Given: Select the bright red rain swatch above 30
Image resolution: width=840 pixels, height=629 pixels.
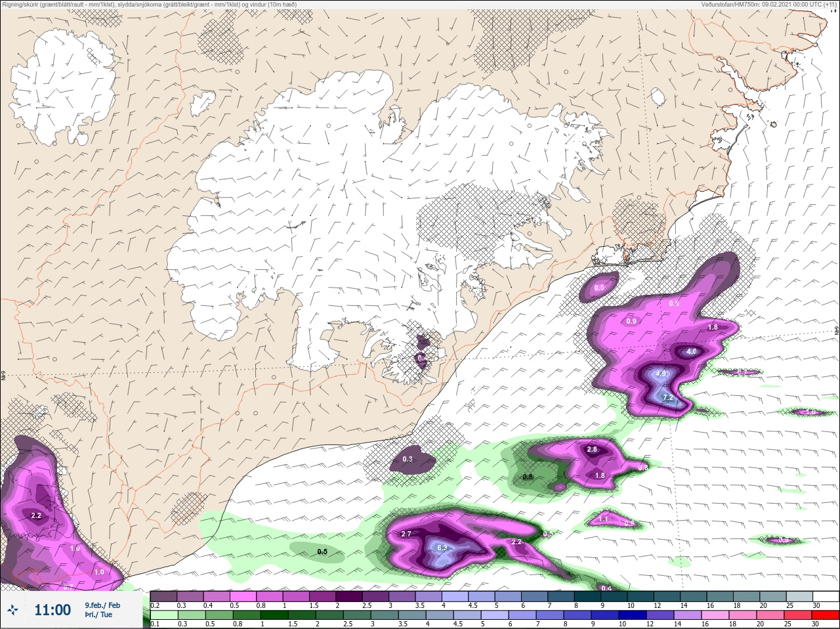Looking at the screenshot, I should coord(826,615).
